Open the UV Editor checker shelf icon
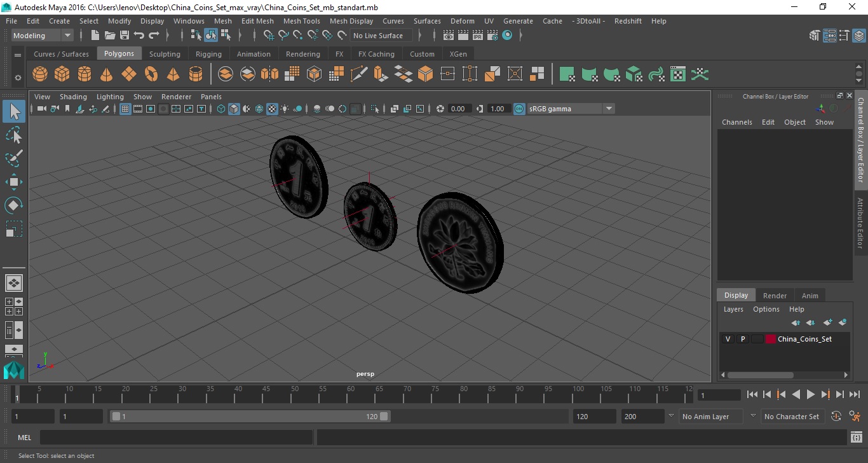 pyautogui.click(x=678, y=74)
